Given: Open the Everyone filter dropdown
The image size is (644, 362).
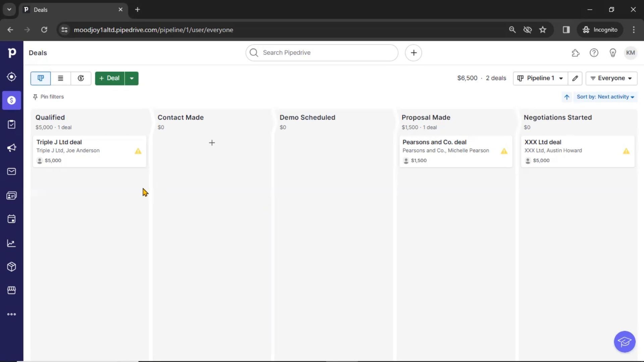Looking at the screenshot, I should tap(611, 78).
